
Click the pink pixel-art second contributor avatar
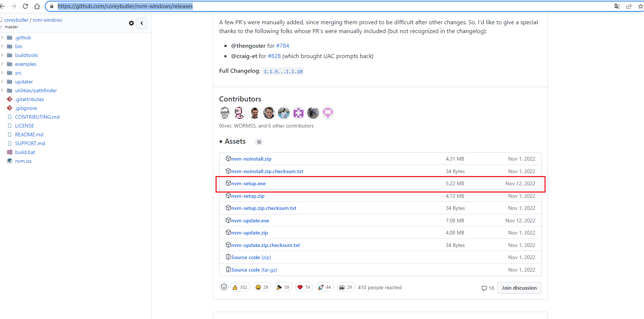tap(240, 113)
